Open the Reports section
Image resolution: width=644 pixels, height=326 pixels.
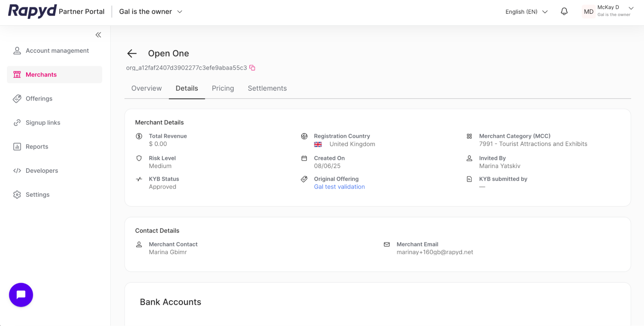tap(36, 146)
